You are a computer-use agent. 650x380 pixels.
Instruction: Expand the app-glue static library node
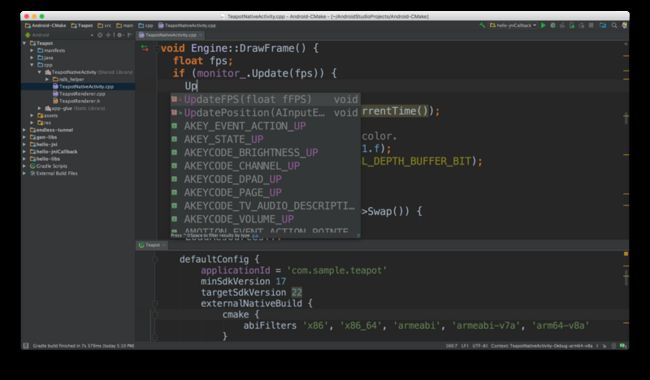pos(40,108)
